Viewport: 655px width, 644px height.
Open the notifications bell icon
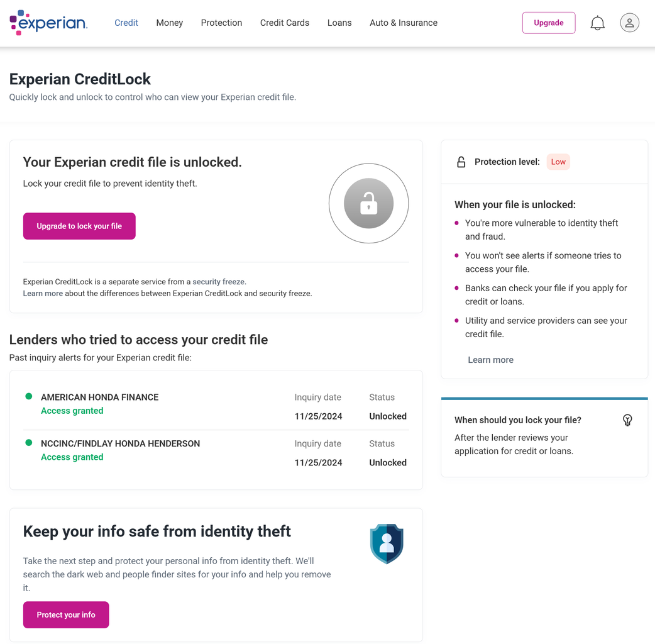[597, 23]
